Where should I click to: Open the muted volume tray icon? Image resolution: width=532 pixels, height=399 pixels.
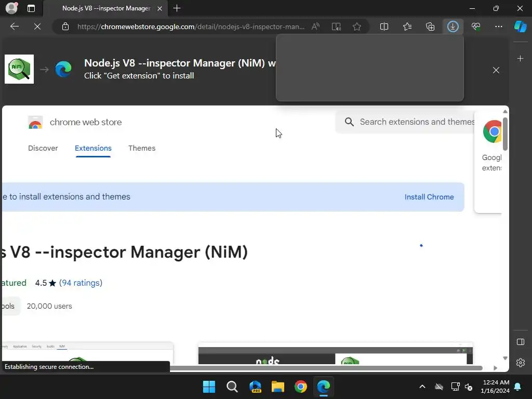pos(469,387)
